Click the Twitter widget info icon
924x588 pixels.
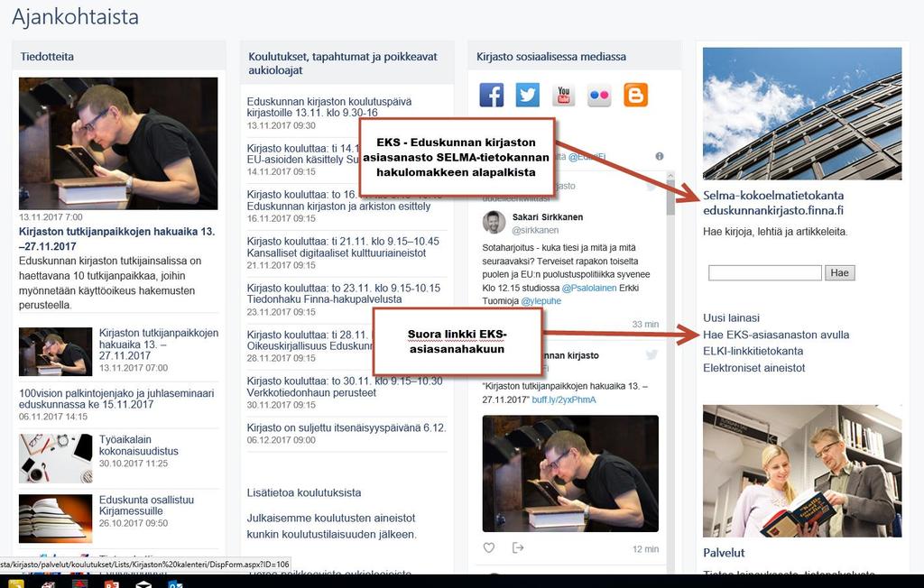point(660,156)
